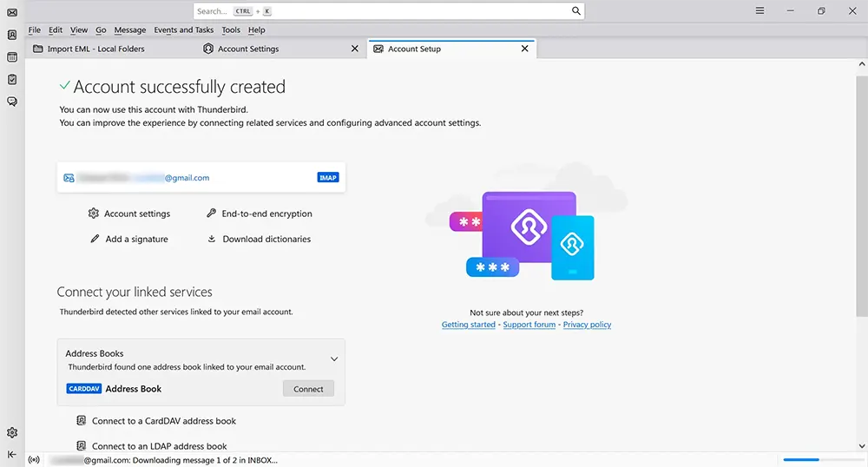Open the Account settings link
868x467 pixels.
click(x=137, y=214)
